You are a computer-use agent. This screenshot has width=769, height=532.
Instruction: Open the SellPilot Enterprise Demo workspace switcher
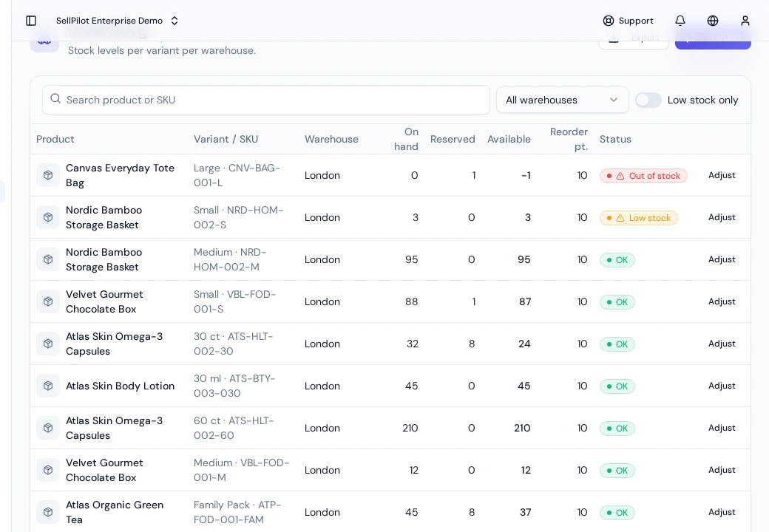coord(118,21)
